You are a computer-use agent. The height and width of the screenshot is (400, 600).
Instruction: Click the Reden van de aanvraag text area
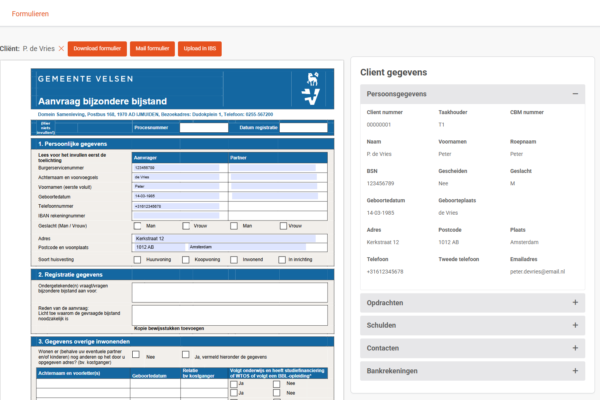click(x=230, y=315)
